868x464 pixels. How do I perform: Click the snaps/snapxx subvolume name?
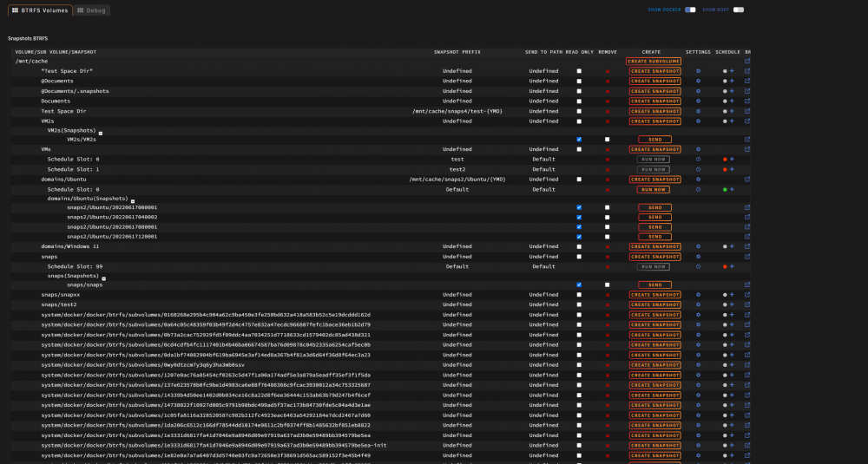pyautogui.click(x=61, y=295)
